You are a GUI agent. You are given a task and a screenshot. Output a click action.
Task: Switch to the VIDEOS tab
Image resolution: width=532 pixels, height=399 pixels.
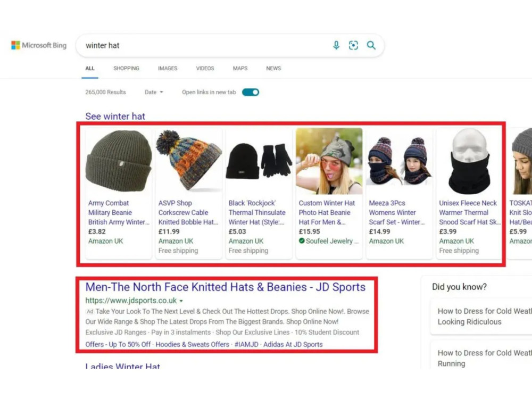pos(205,68)
